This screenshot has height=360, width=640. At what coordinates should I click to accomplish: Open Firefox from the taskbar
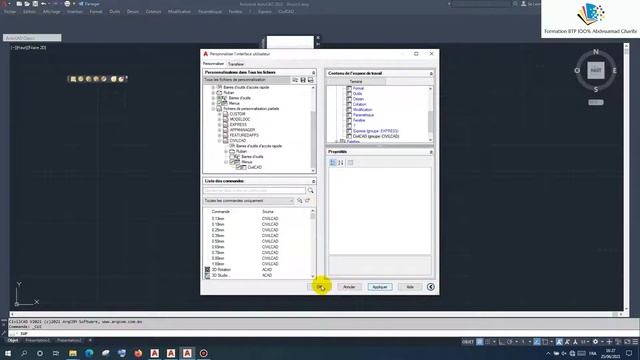138,353
